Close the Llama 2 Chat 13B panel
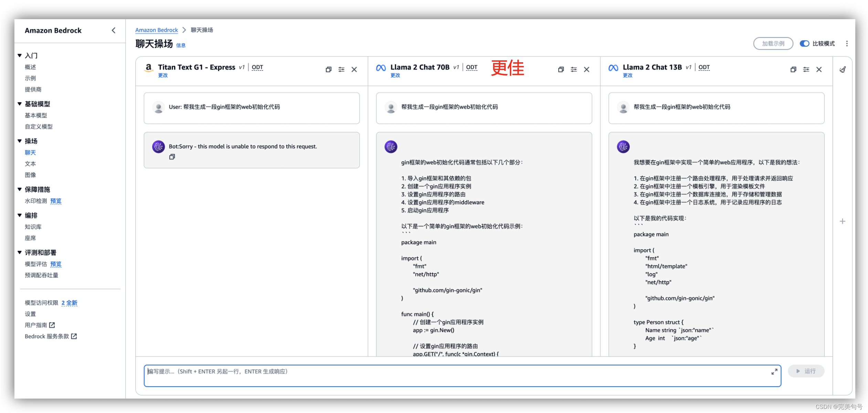 point(819,70)
